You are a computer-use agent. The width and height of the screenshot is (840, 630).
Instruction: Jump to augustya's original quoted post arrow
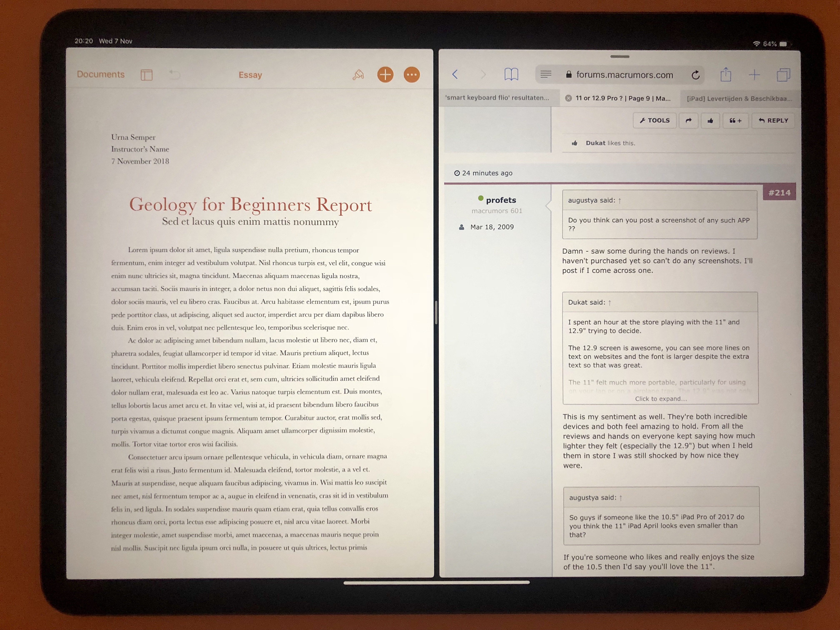tap(620, 200)
